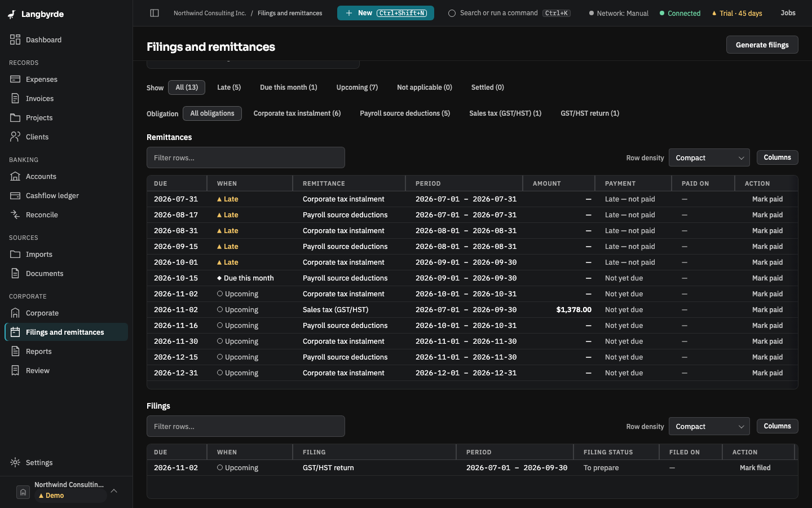812x508 pixels.
Task: Open Dashboard via its grid icon
Action: pyautogui.click(x=15, y=40)
